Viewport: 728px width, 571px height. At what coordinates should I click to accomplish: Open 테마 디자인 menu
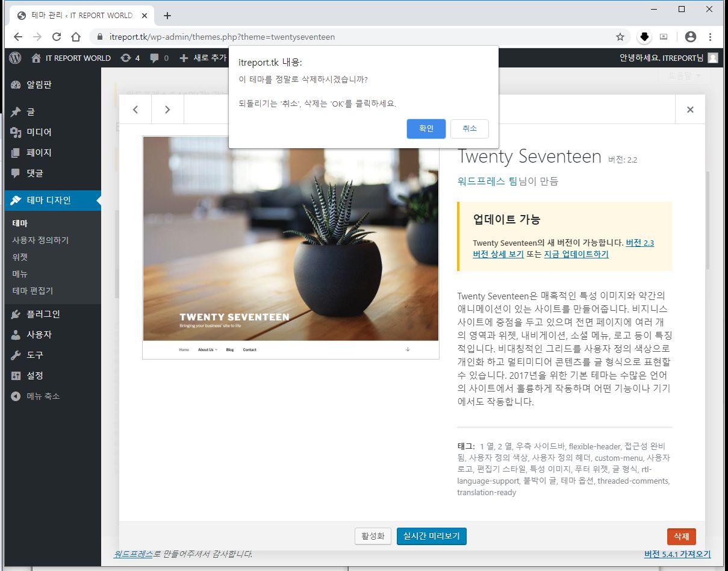52,200
